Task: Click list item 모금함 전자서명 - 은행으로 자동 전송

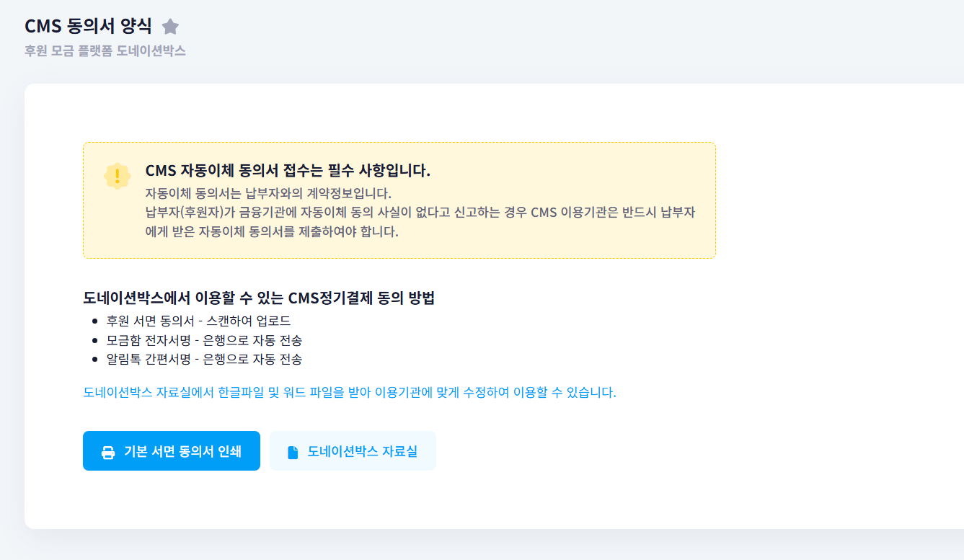Action: (204, 339)
